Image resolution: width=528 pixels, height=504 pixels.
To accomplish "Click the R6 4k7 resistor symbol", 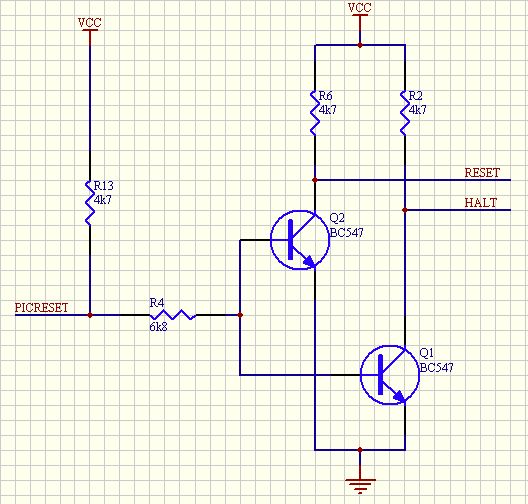I will (315, 113).
